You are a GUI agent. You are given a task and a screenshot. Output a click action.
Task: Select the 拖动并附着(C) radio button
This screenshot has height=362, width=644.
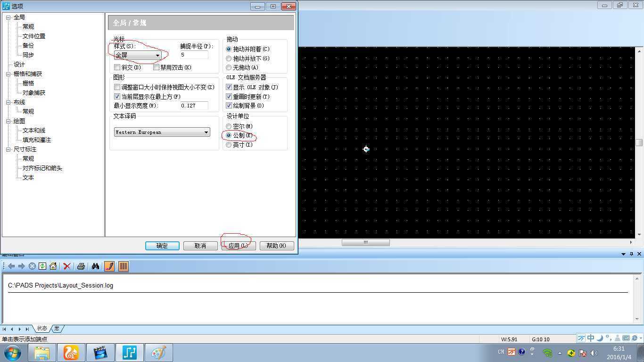pyautogui.click(x=229, y=49)
